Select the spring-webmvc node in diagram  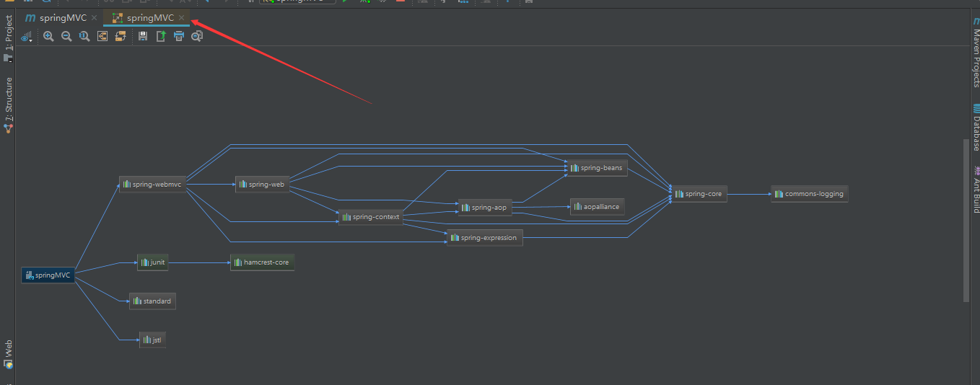(152, 185)
